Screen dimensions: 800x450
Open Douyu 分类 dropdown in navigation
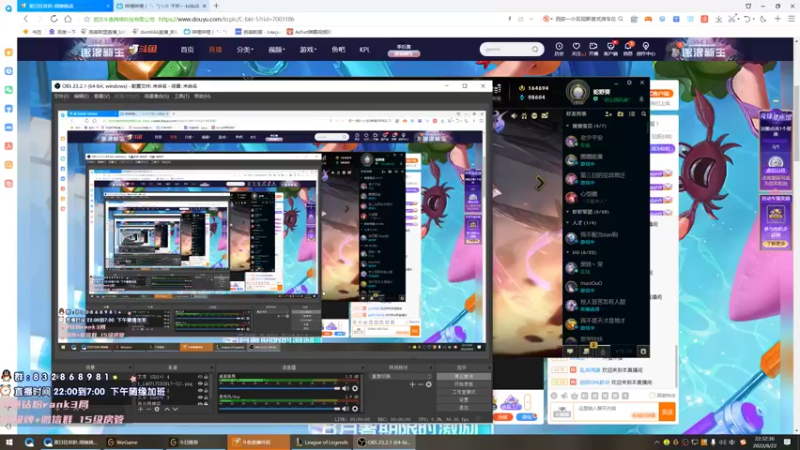point(244,49)
